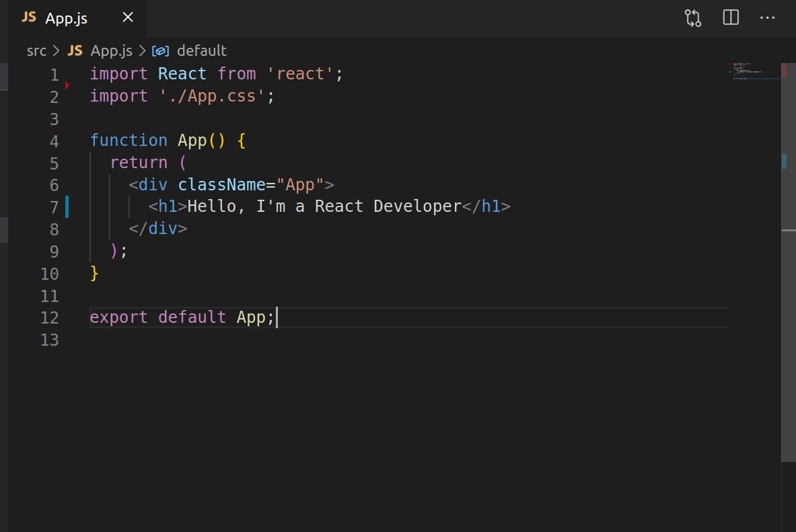Open the Source Control compare icon
Screen dimensions: 796x532
tap(692, 17)
